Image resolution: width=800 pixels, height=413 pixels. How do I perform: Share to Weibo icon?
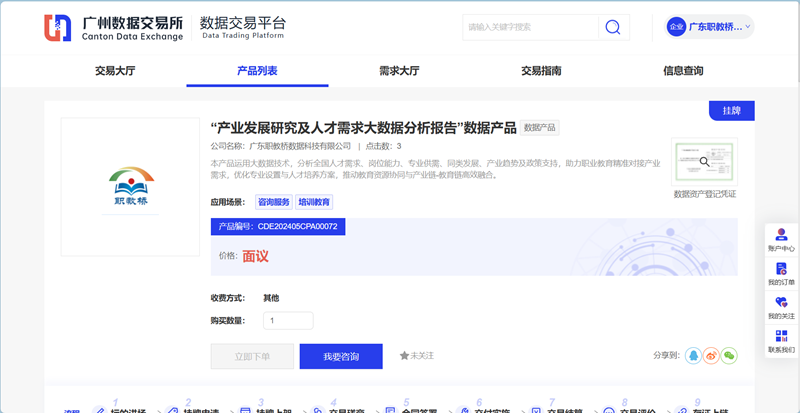(711, 355)
